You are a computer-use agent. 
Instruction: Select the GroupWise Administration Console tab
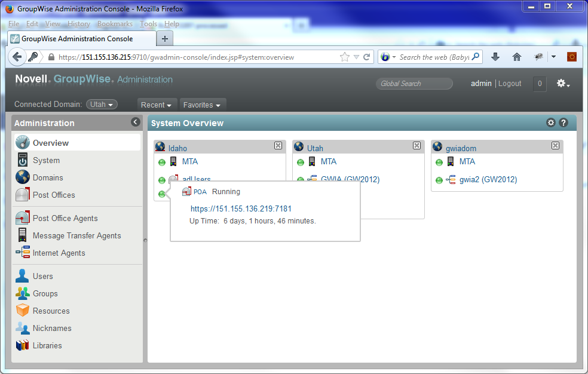tap(82, 39)
